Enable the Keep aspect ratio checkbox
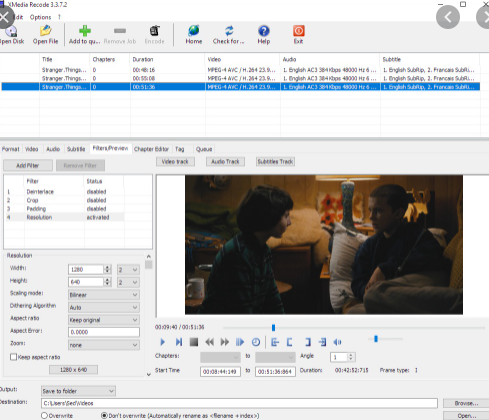Image resolution: width=489 pixels, height=420 pixels. point(14,357)
